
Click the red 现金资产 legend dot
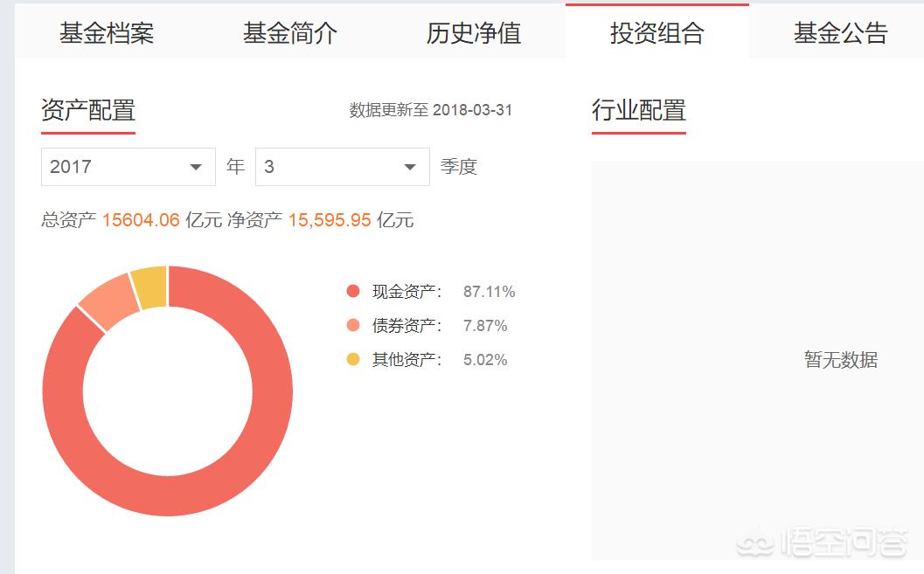tap(353, 292)
